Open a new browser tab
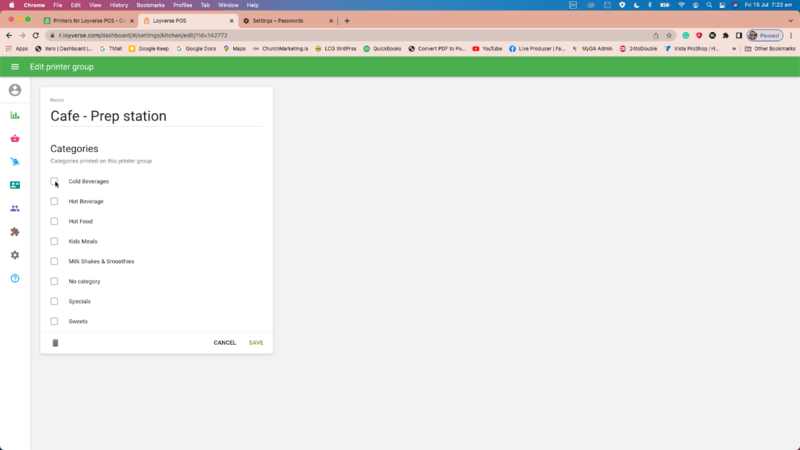The height and width of the screenshot is (450, 800). coord(347,21)
